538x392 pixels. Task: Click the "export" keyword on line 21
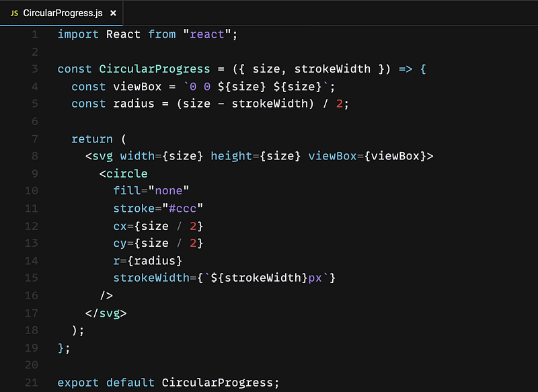[x=78, y=383]
